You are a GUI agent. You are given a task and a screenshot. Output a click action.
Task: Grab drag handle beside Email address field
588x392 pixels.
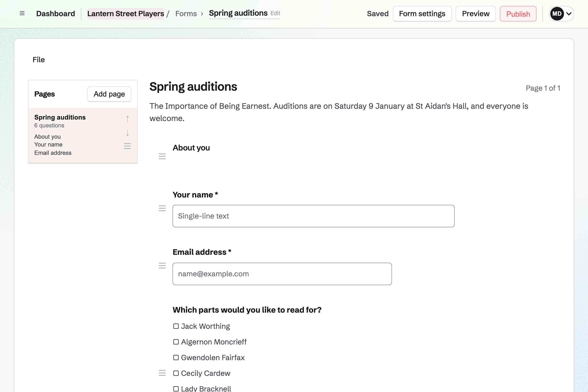[x=162, y=266]
